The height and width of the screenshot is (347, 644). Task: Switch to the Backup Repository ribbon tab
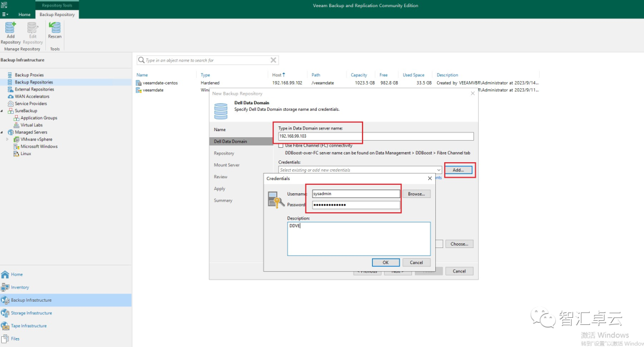tap(57, 14)
